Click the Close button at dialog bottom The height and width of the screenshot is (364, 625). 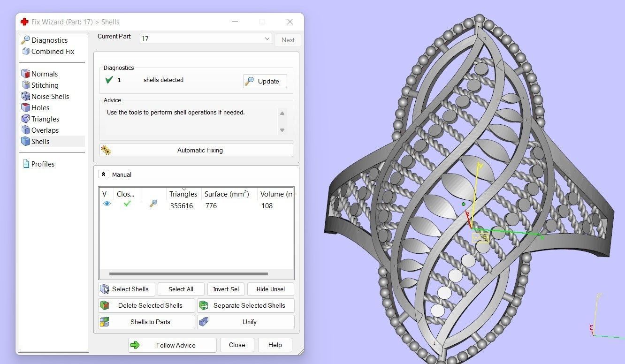point(237,345)
